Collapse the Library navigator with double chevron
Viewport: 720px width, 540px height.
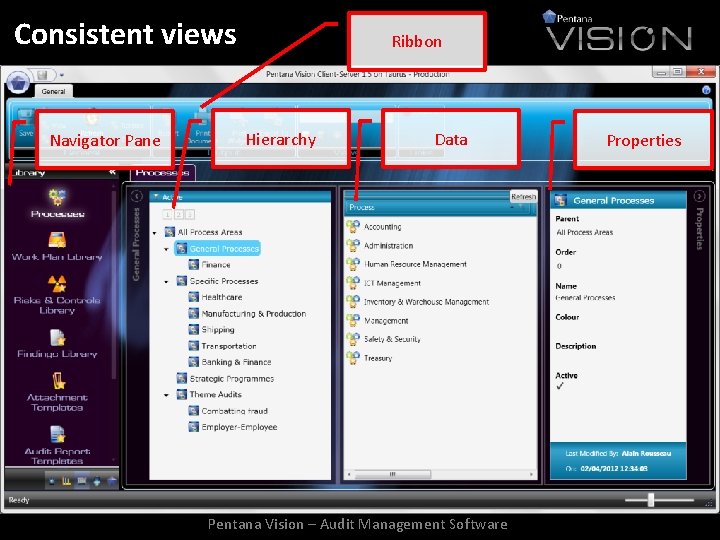(x=112, y=172)
